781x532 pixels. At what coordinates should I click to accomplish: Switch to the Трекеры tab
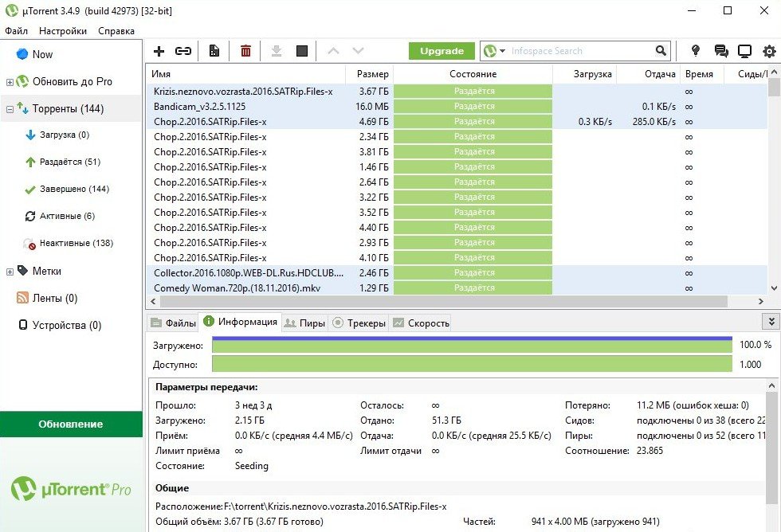(359, 323)
